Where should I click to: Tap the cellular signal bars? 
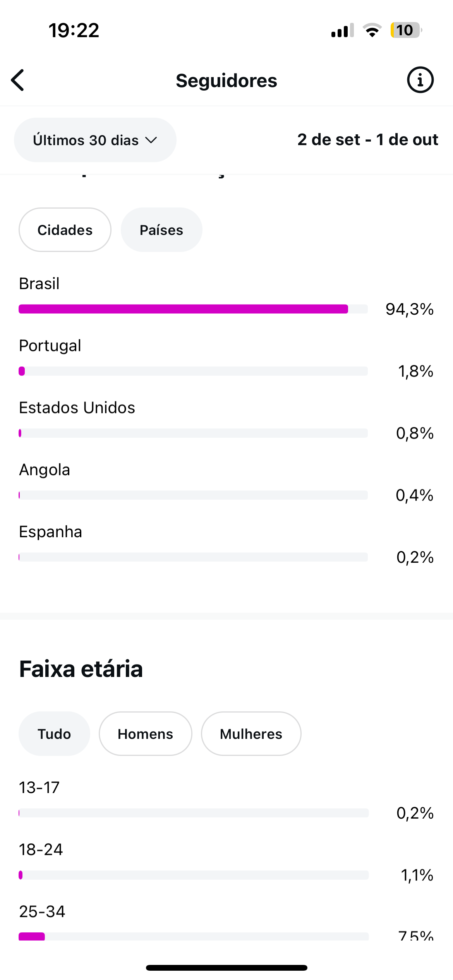click(342, 30)
